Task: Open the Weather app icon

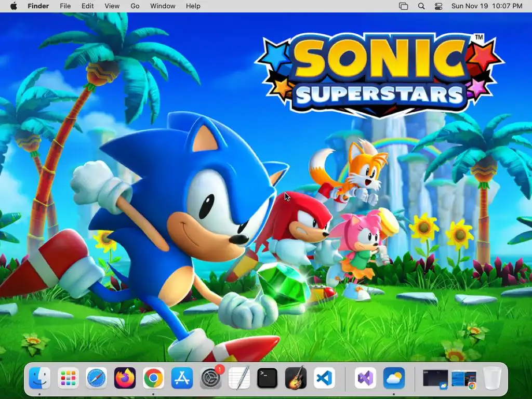Action: (x=394, y=378)
